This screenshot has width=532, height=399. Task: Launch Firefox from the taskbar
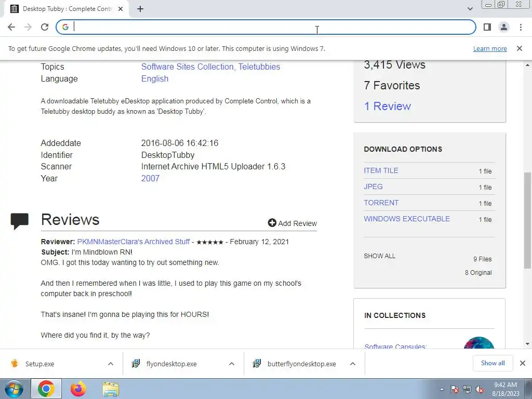click(78, 389)
